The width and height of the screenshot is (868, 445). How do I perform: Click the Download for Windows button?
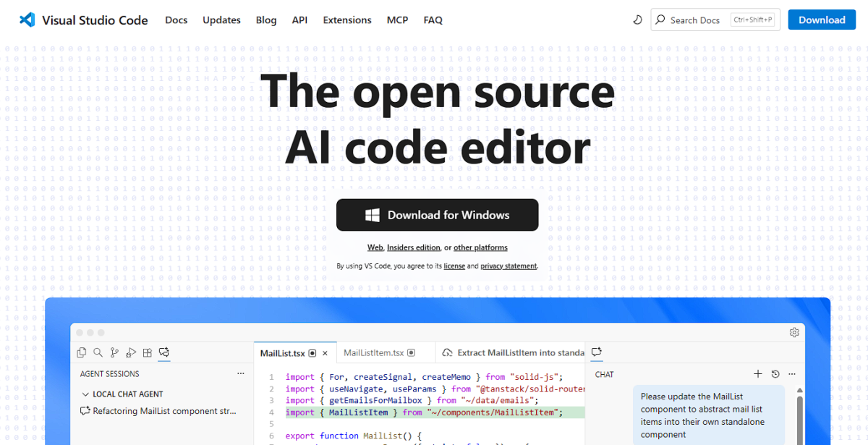tap(437, 215)
